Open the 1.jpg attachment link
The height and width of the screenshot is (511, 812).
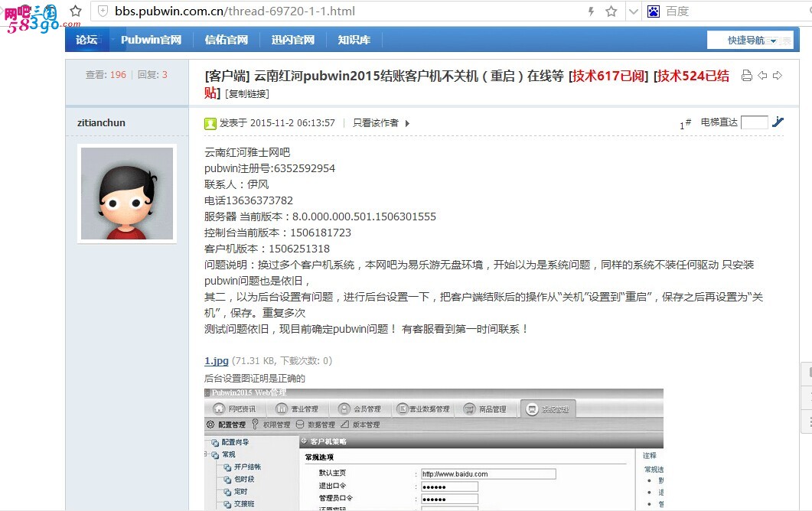pyautogui.click(x=217, y=360)
